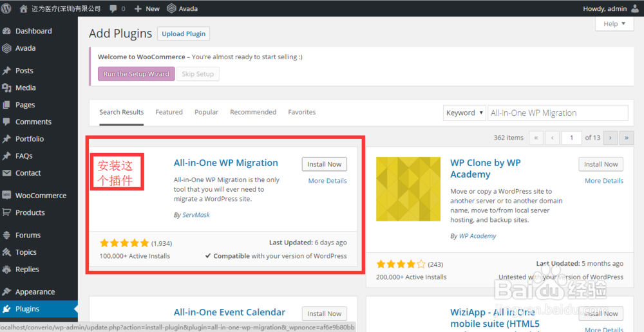Switch to the Featured tab
644x332 pixels.
[x=169, y=112]
